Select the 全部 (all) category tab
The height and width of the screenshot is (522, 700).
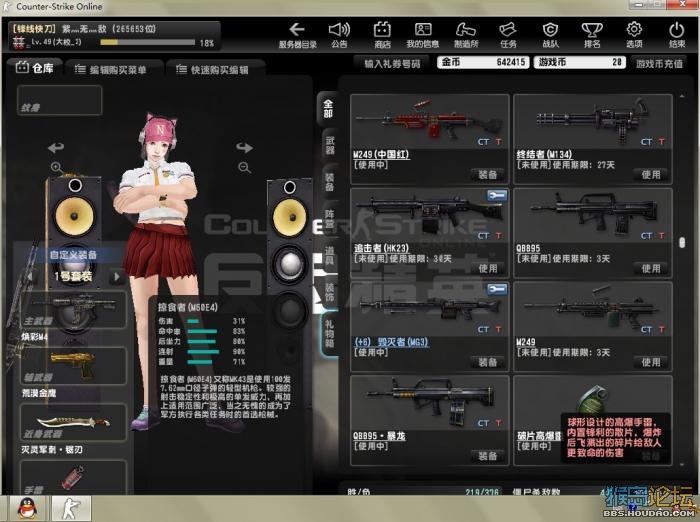click(328, 109)
